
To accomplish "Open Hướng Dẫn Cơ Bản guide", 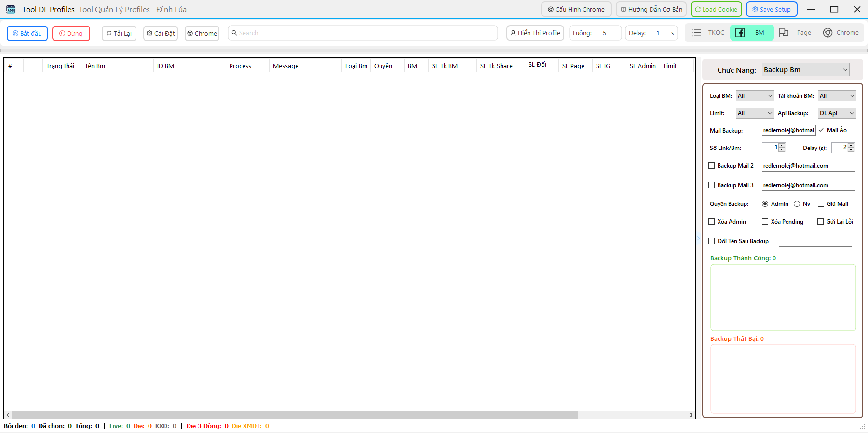I will tap(651, 9).
